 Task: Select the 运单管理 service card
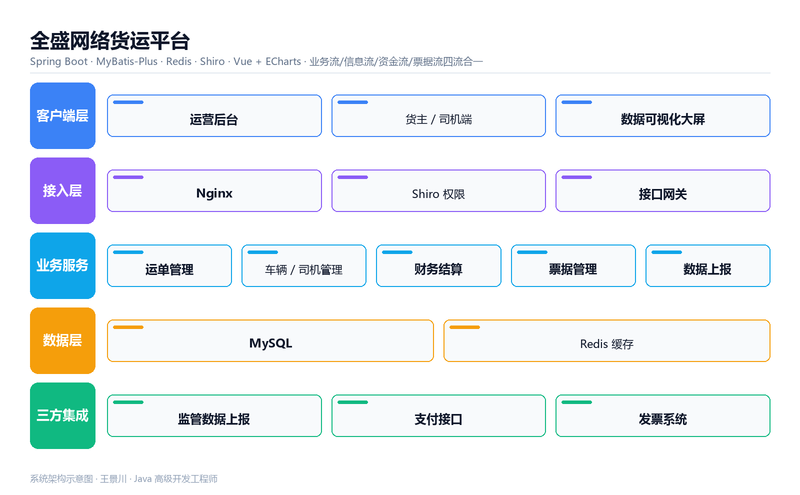click(169, 266)
